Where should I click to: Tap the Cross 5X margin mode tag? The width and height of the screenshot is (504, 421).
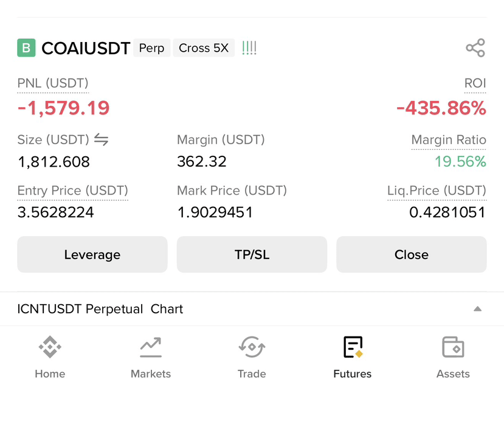point(204,48)
